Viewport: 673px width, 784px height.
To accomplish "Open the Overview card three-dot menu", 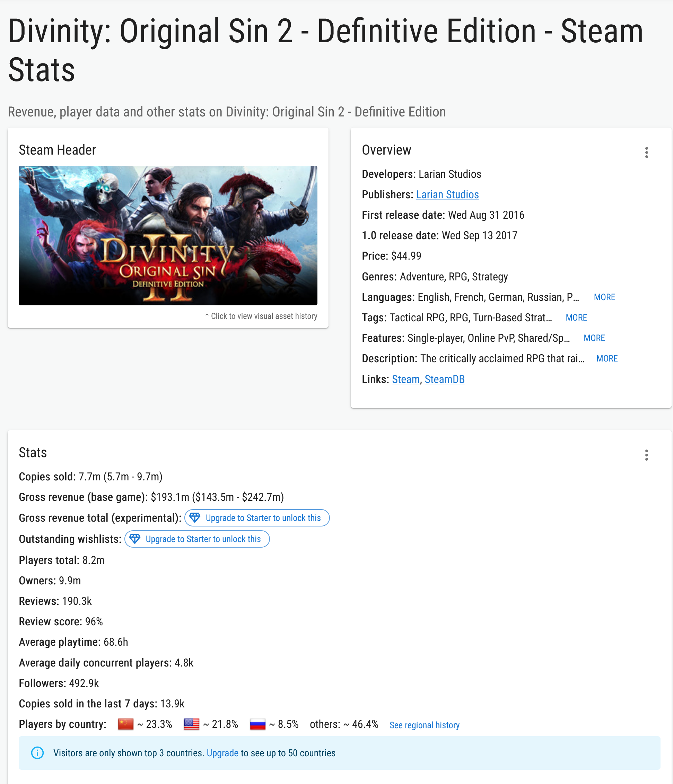I will coord(647,153).
